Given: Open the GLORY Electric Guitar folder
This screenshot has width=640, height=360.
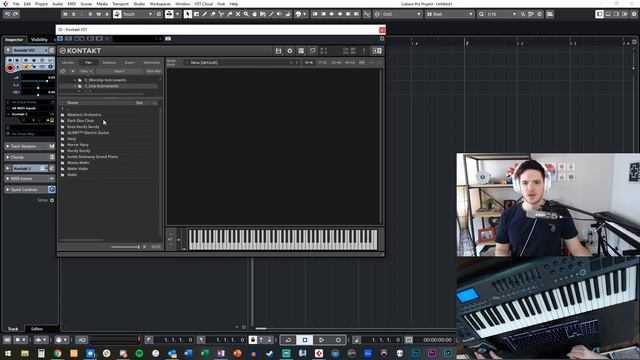Looking at the screenshot, I should point(88,133).
